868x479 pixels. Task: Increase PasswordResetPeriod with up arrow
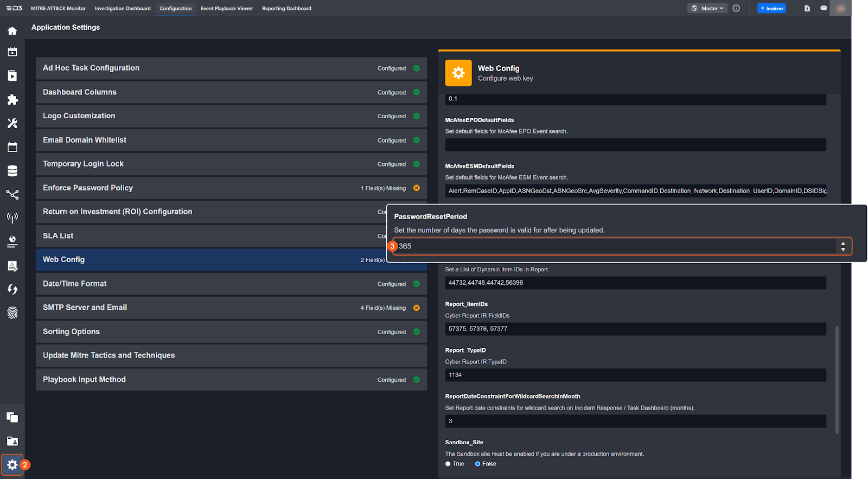pos(843,244)
